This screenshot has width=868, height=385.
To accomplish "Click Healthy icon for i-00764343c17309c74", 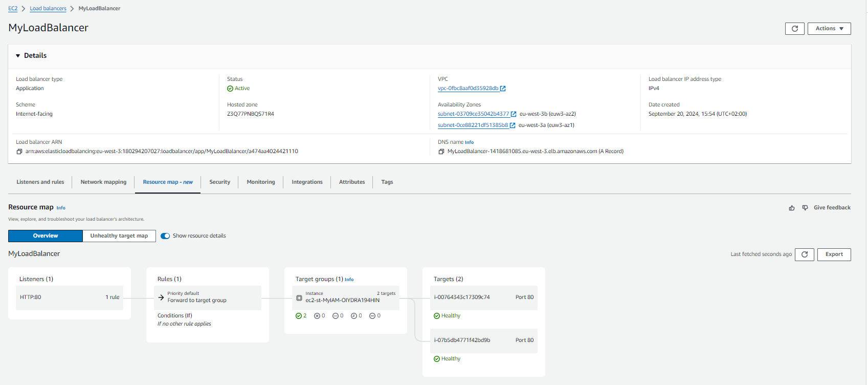I will coord(437,316).
